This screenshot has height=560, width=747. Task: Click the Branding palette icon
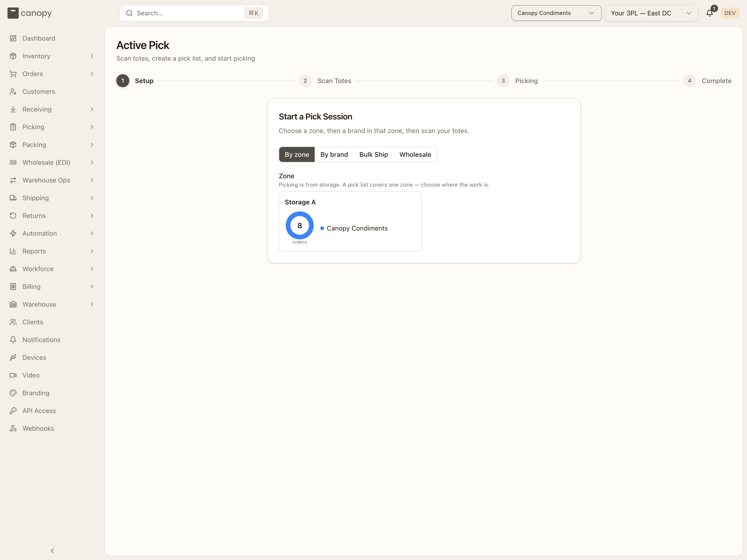point(13,393)
